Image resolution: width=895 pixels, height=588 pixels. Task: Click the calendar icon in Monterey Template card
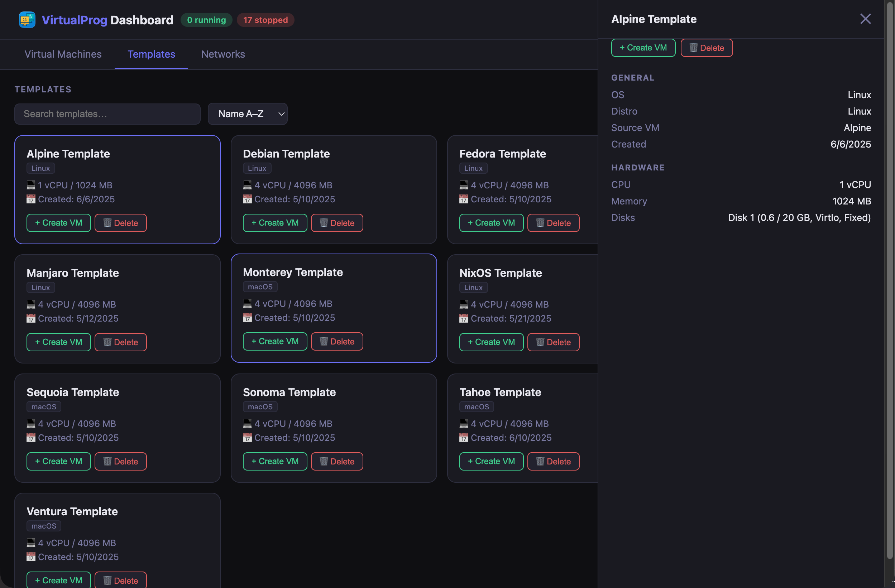[247, 318]
